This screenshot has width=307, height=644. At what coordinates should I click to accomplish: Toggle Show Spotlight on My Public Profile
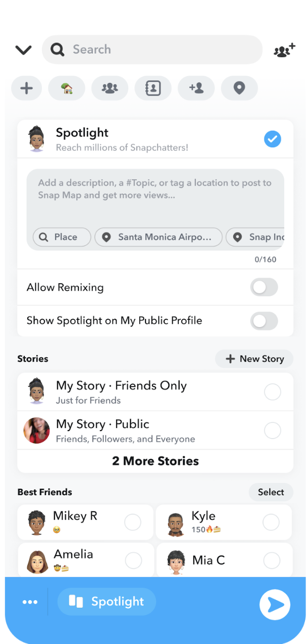pos(264,321)
